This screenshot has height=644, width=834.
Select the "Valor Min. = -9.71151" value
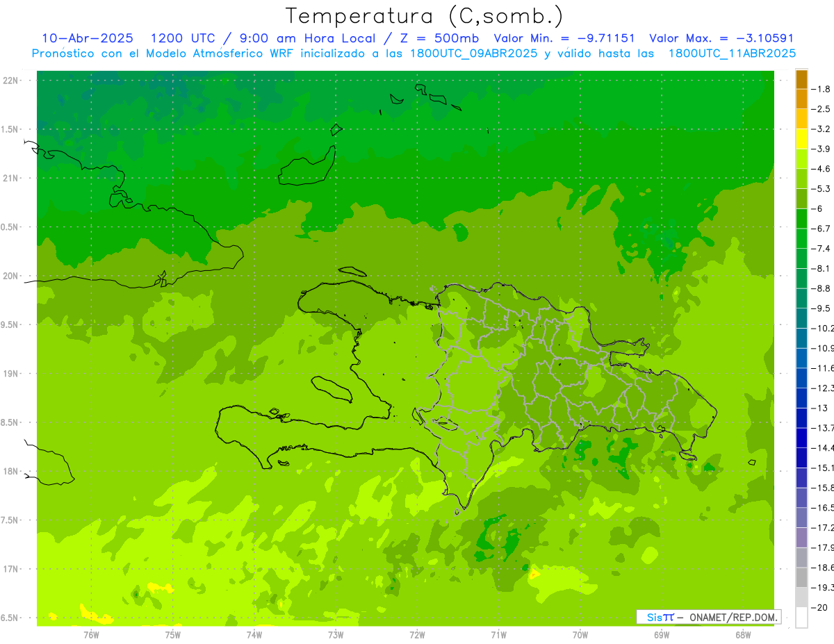click(564, 39)
